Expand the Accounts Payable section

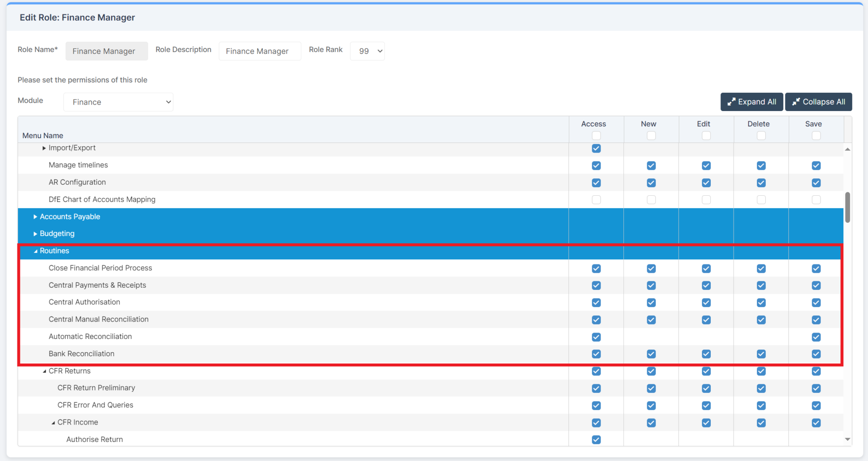point(35,217)
